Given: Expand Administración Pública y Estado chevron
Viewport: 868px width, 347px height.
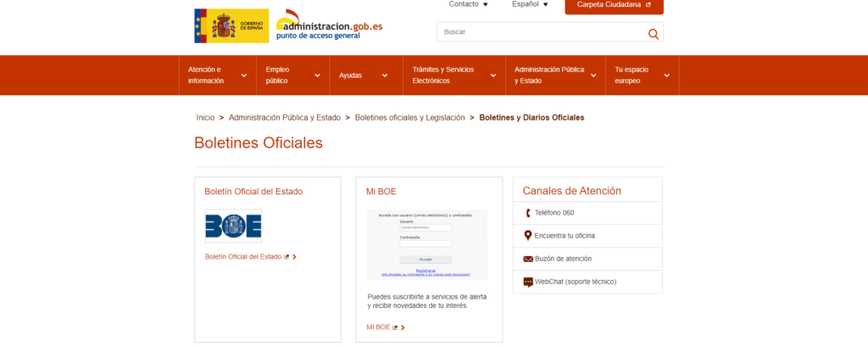Looking at the screenshot, I should 593,76.
